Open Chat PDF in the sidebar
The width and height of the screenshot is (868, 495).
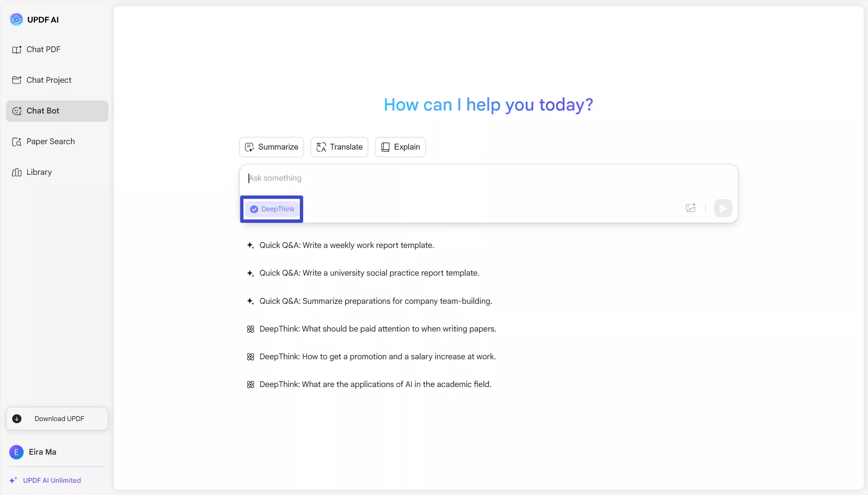tap(43, 50)
